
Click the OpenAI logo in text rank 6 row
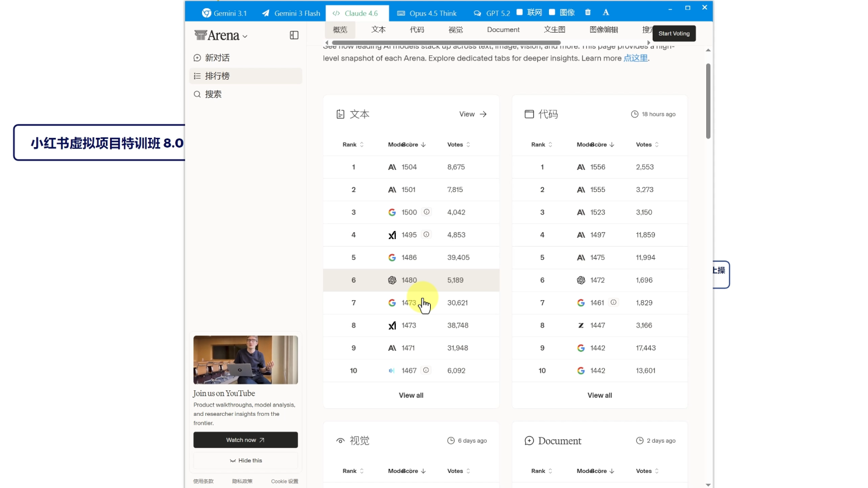click(x=392, y=280)
